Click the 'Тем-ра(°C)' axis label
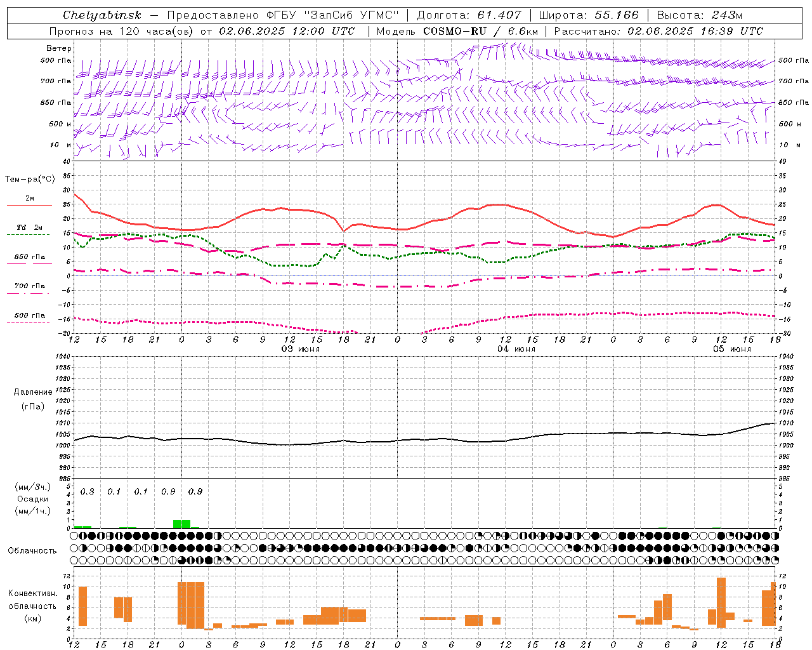The image size is (812, 650). point(30,180)
